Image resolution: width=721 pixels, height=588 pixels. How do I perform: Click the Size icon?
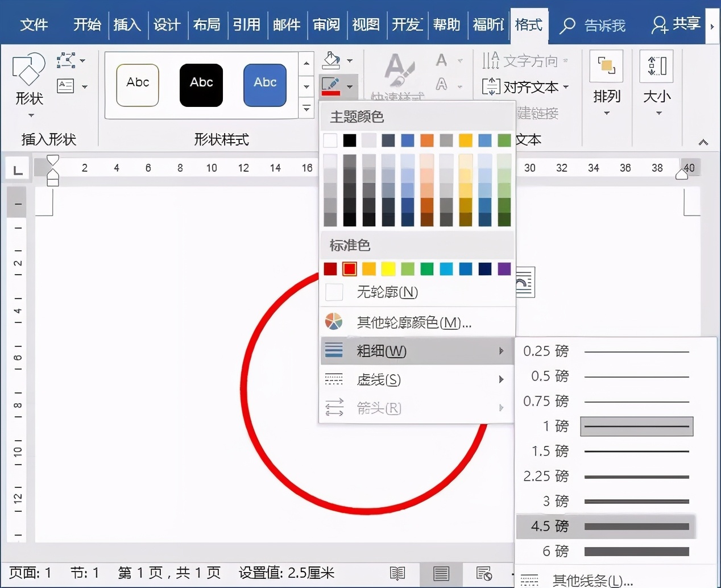(657, 66)
